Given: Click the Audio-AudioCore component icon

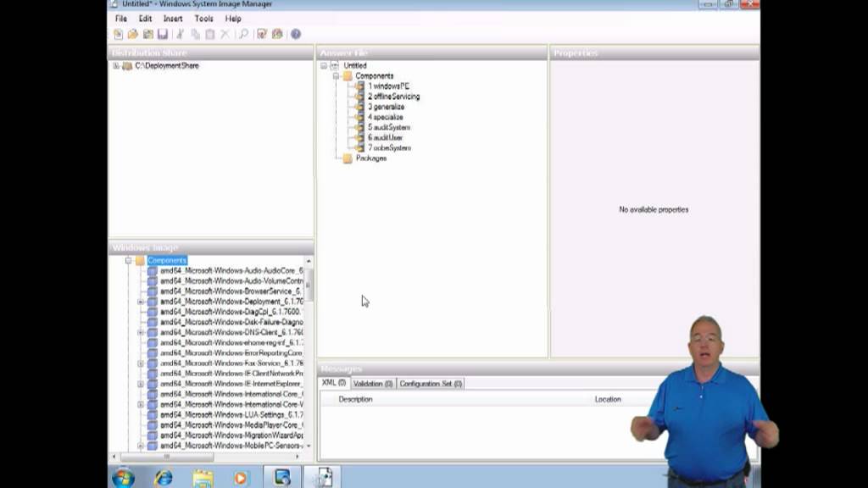Looking at the screenshot, I should click(153, 271).
